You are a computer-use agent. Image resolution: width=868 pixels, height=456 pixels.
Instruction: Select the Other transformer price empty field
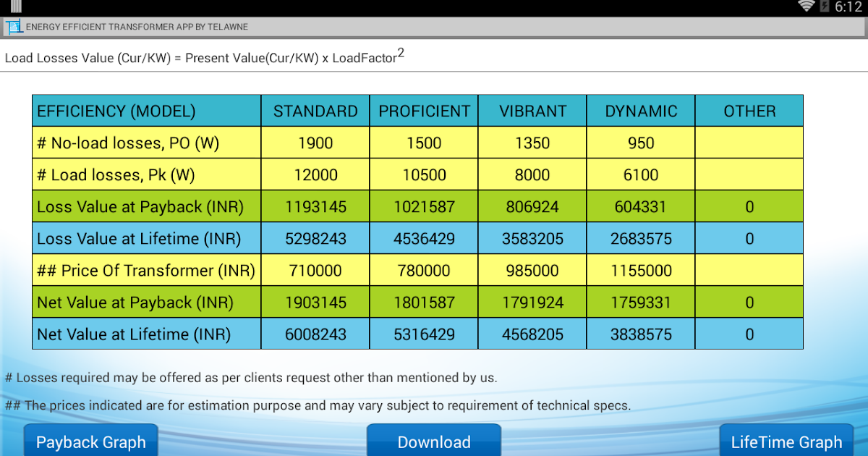pos(749,271)
